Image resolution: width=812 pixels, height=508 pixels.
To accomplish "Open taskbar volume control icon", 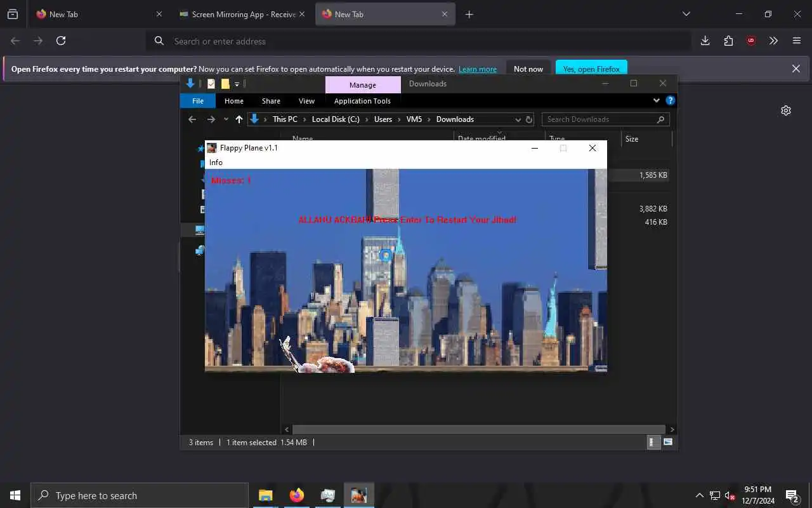I will point(730,496).
